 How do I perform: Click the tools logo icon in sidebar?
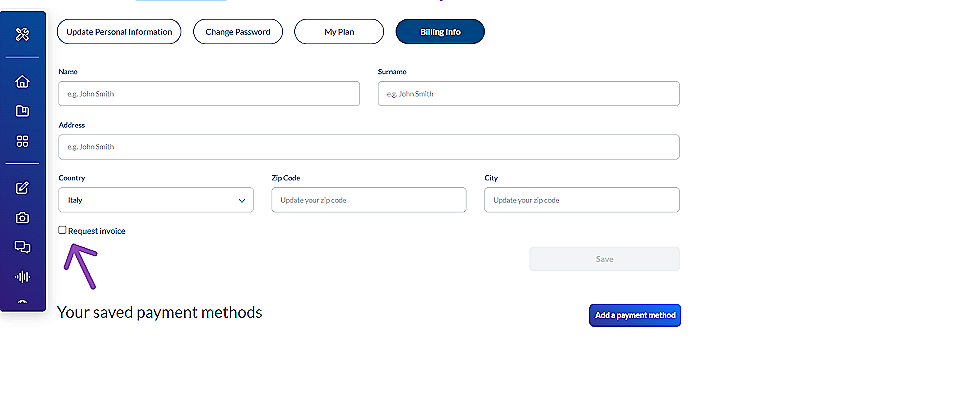(x=23, y=35)
